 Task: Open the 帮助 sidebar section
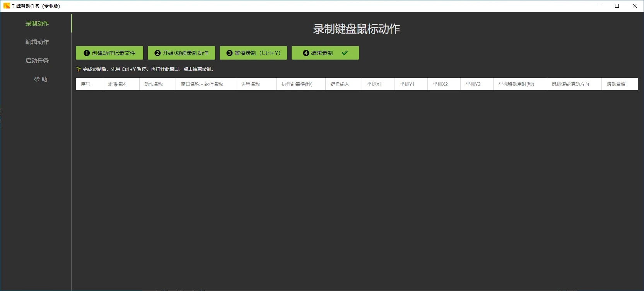(x=40, y=79)
